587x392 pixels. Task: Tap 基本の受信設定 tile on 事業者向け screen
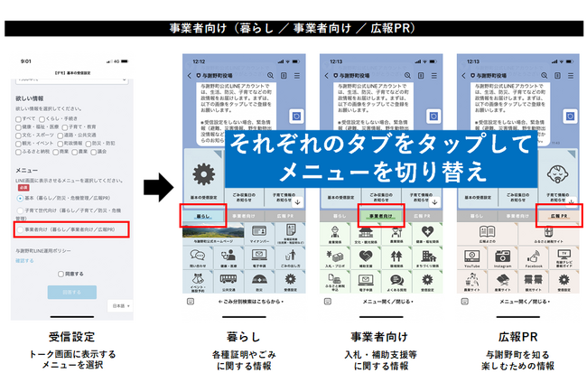click(340, 197)
